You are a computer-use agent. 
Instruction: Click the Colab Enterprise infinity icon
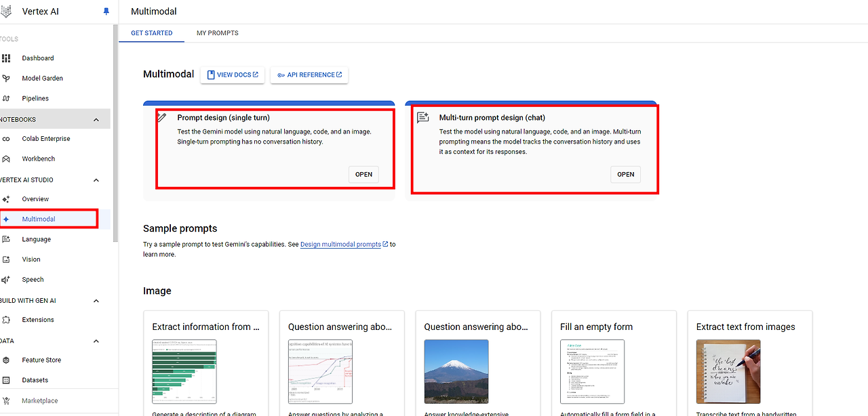click(x=6, y=139)
